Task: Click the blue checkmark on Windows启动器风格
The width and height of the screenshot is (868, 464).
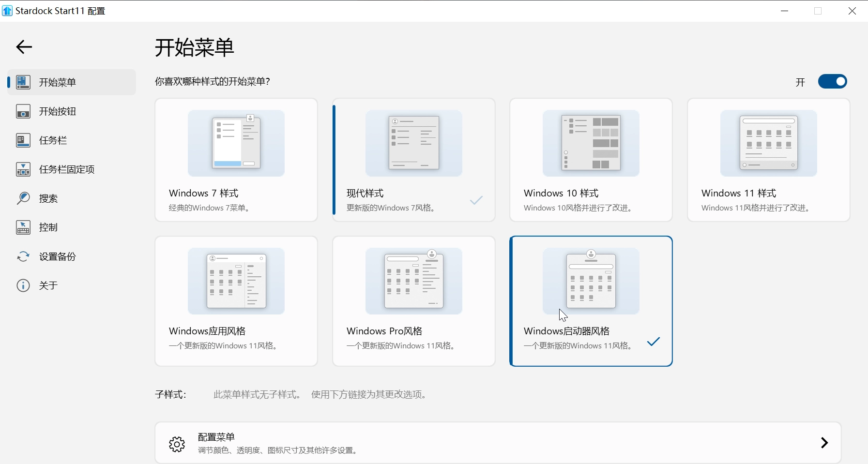Action: (654, 342)
